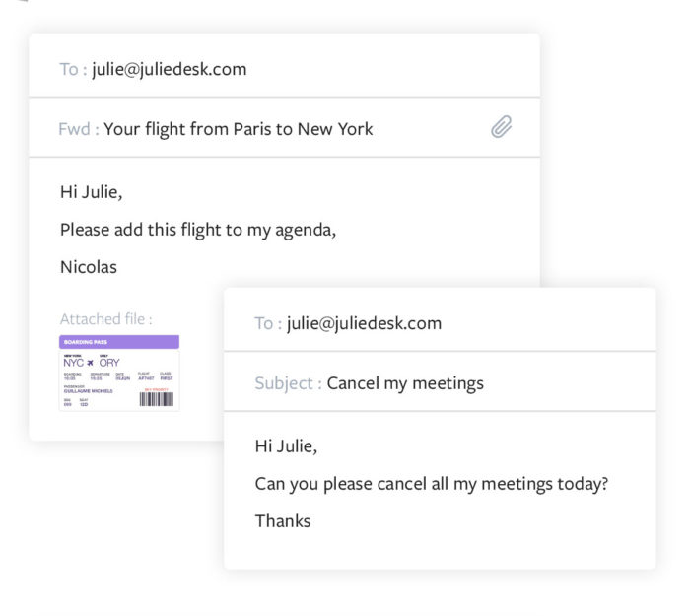Click the airplane icon on boarding pass
The image size is (690, 616).
pos(91,363)
